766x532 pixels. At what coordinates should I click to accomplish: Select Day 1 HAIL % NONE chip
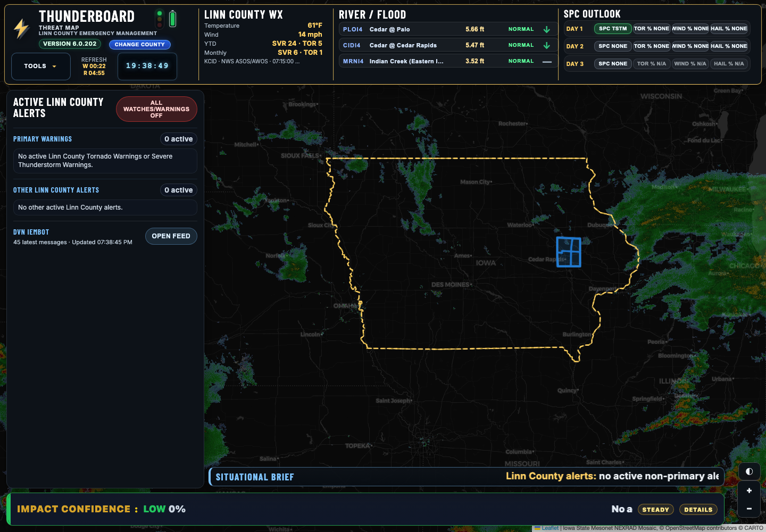point(729,29)
